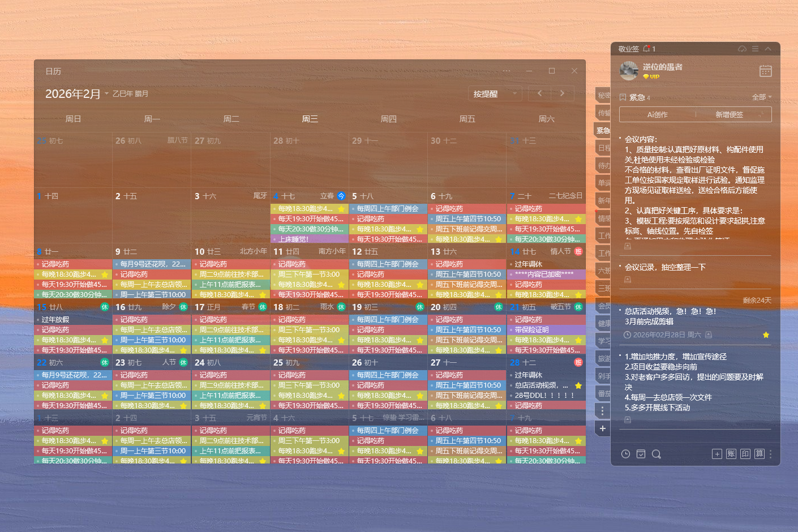Viewport: 798px width, 532px height.
Task: Open the completed-tasks checkbox icon in bottom toolbar
Action: (x=641, y=454)
